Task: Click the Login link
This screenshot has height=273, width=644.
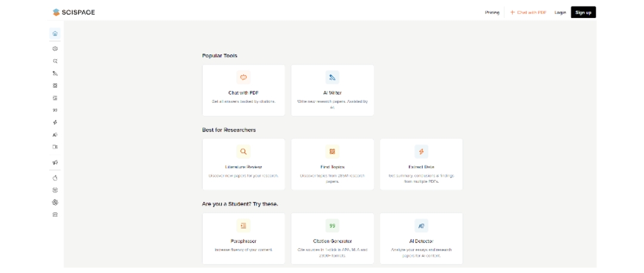Action: [x=560, y=12]
